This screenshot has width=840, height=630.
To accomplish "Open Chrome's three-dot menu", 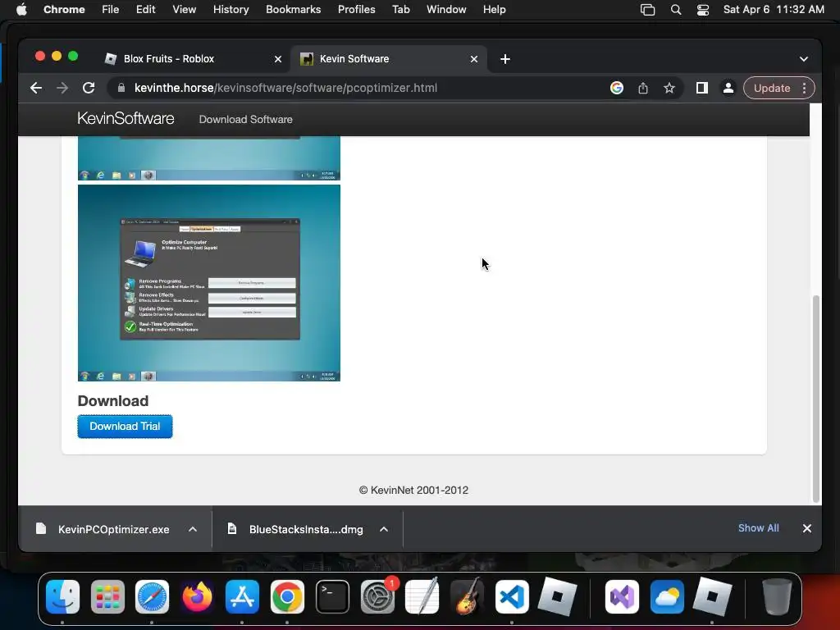I will 804,88.
